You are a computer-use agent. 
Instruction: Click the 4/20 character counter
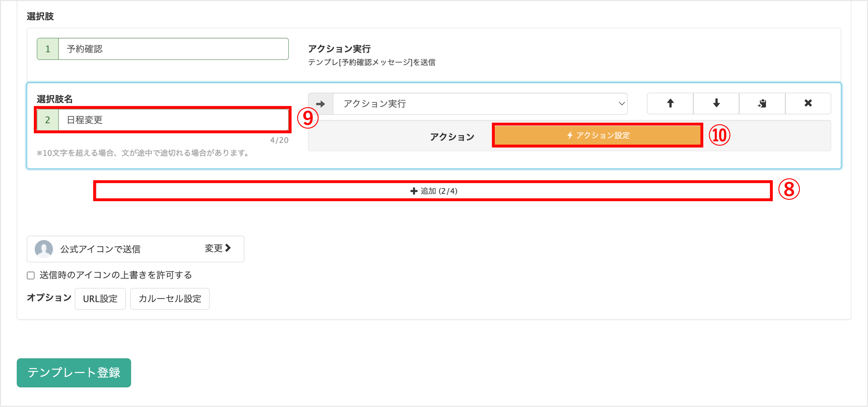click(x=279, y=141)
